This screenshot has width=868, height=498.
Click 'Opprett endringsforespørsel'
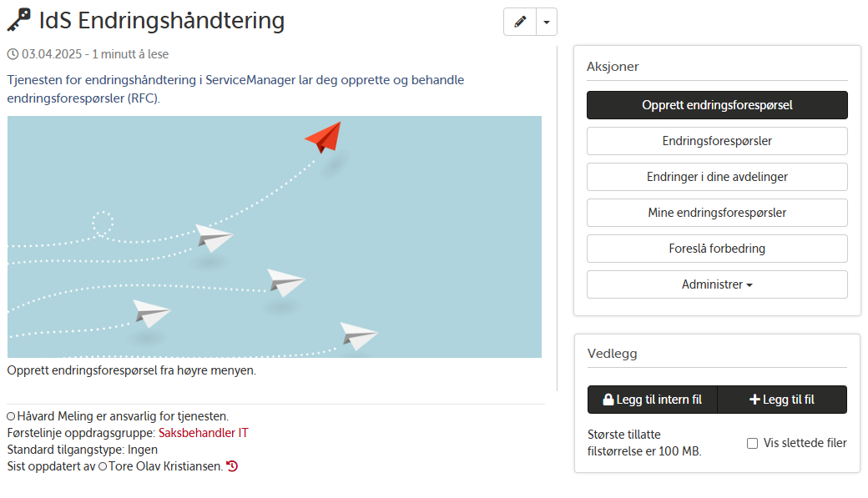(x=716, y=105)
